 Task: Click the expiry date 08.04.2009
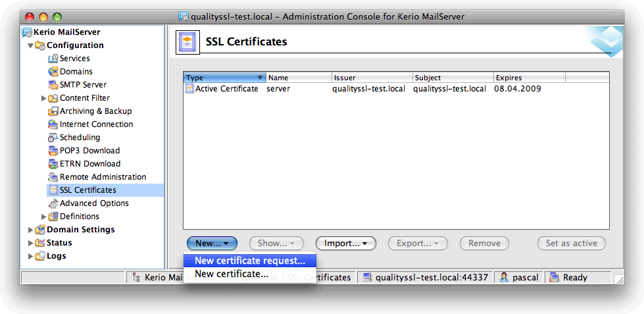[518, 89]
